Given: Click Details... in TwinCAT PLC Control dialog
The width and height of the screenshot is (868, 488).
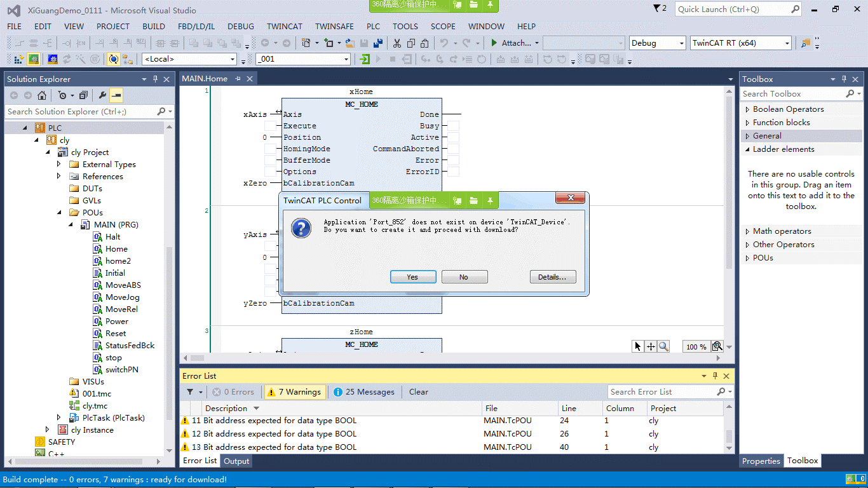Looking at the screenshot, I should [552, 277].
